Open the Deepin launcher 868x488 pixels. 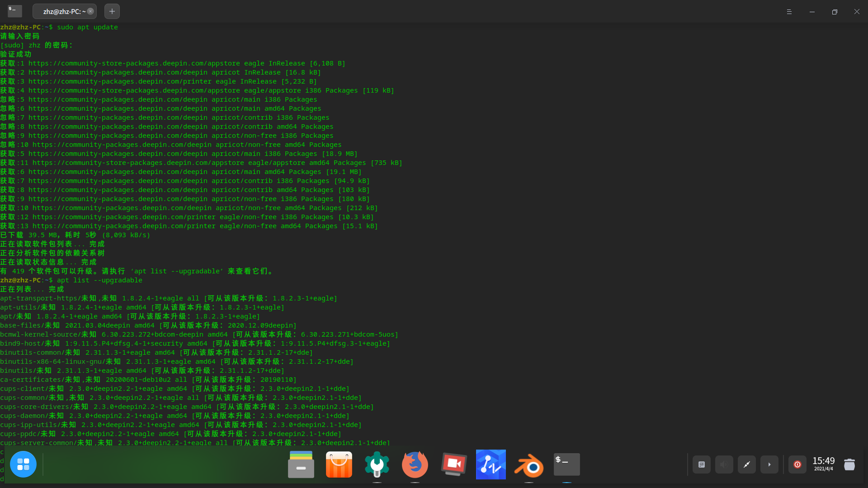[x=23, y=464]
